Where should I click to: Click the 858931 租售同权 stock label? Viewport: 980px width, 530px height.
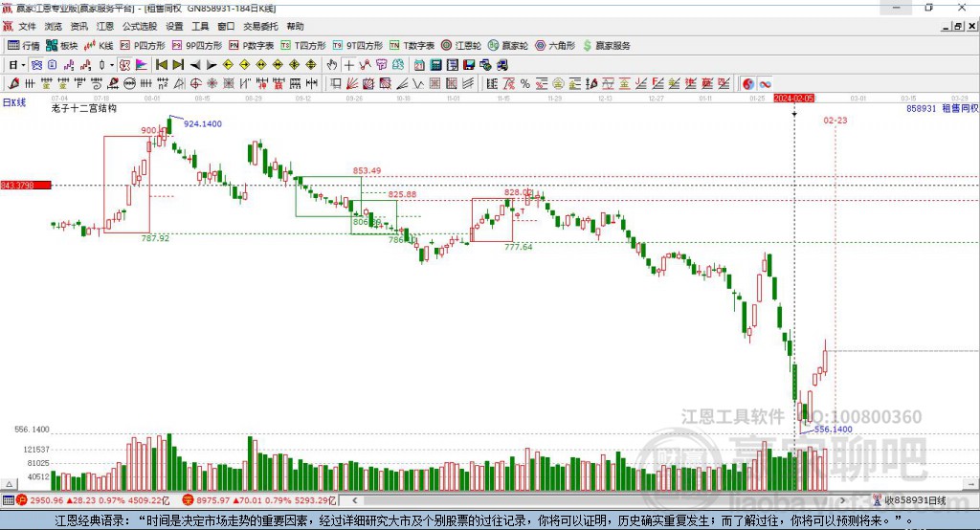pyautogui.click(x=943, y=108)
